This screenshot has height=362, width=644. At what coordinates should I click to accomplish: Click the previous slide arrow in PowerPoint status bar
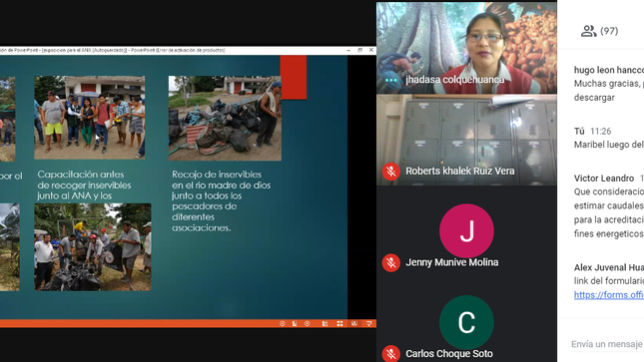click(x=283, y=323)
